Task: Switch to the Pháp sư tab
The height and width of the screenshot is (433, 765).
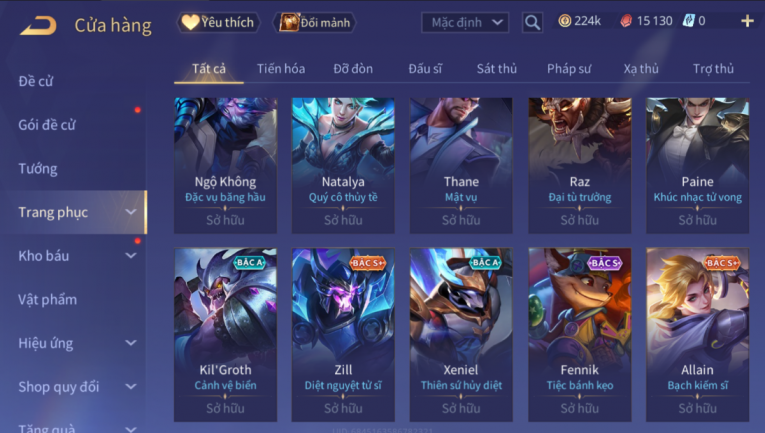Action: coord(569,69)
